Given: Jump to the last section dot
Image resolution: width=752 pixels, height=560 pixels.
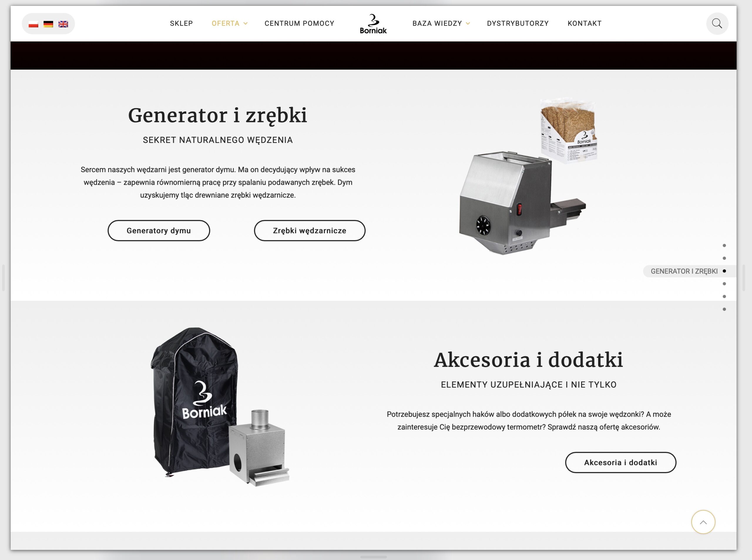Looking at the screenshot, I should (724, 309).
